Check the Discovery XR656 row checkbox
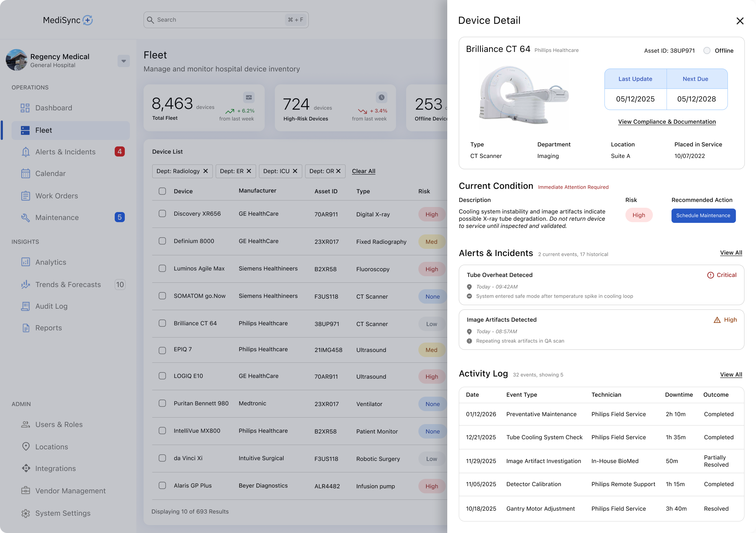This screenshot has height=533, width=756. (x=162, y=213)
